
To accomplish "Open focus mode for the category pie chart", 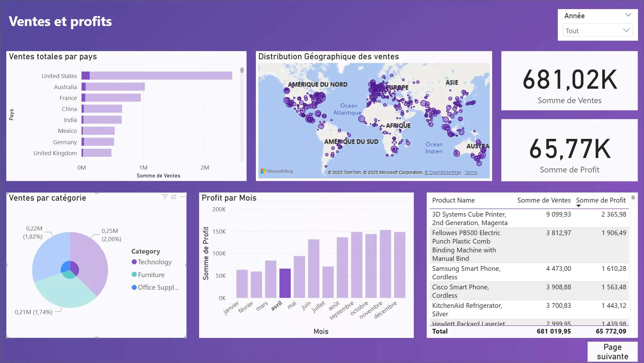I will (174, 197).
